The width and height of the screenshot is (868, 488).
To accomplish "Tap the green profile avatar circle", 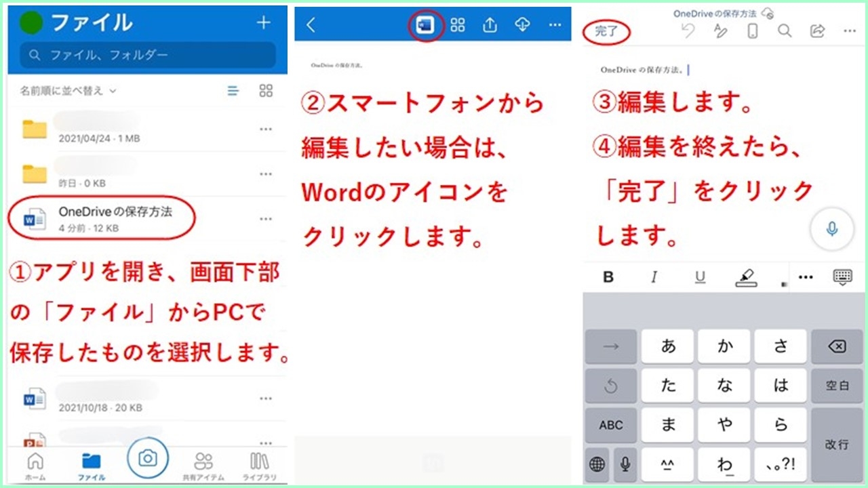I will click(31, 22).
